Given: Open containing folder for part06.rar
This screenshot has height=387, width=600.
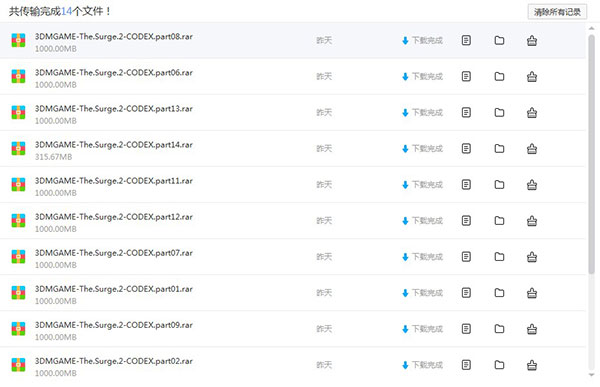Looking at the screenshot, I should (499, 76).
